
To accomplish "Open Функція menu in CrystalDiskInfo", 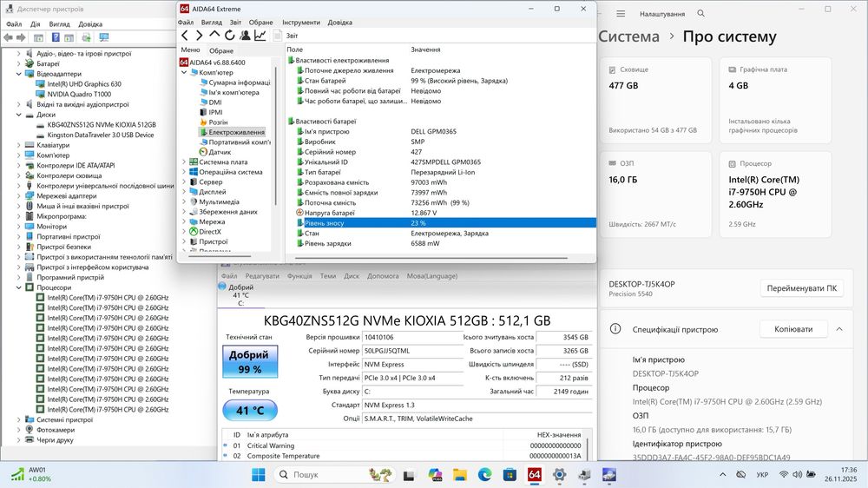I will coord(299,276).
